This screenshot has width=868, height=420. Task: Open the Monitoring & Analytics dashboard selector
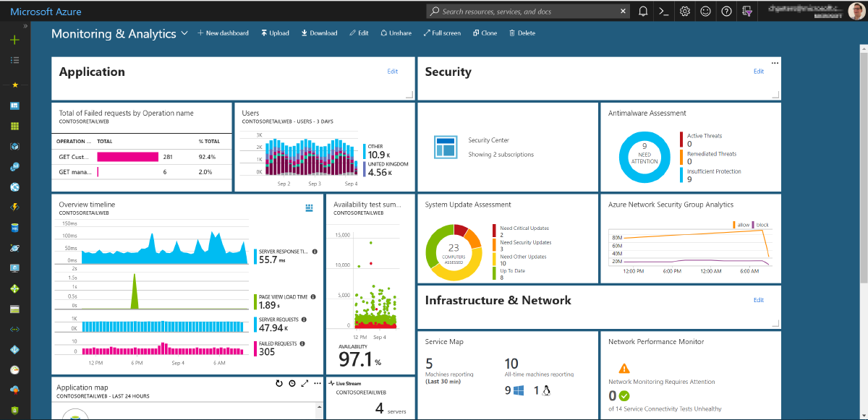coord(186,33)
